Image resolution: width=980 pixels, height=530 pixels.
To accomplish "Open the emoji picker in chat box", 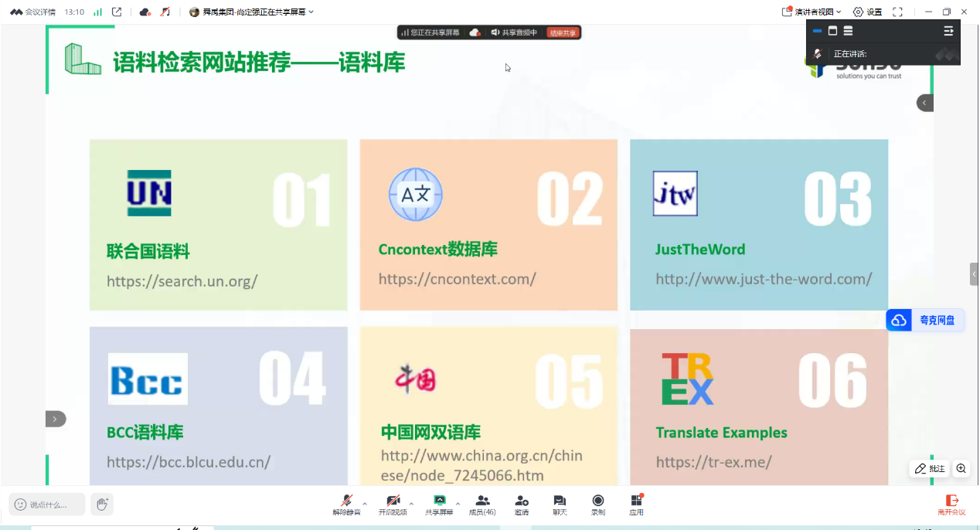I will point(21,505).
